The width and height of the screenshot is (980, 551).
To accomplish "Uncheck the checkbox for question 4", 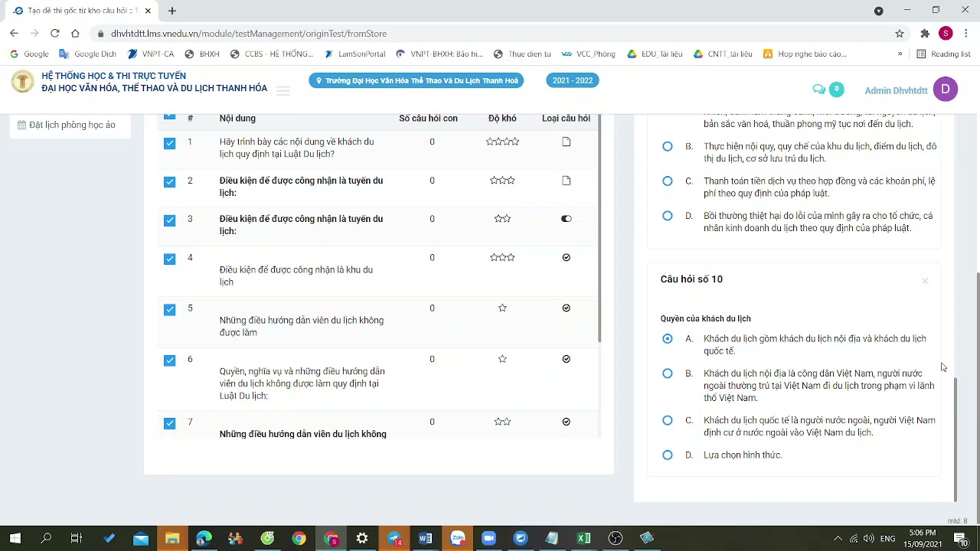I will pos(169,259).
